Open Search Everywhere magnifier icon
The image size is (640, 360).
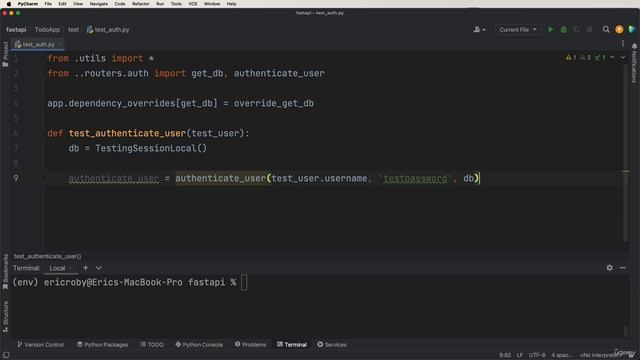point(606,29)
